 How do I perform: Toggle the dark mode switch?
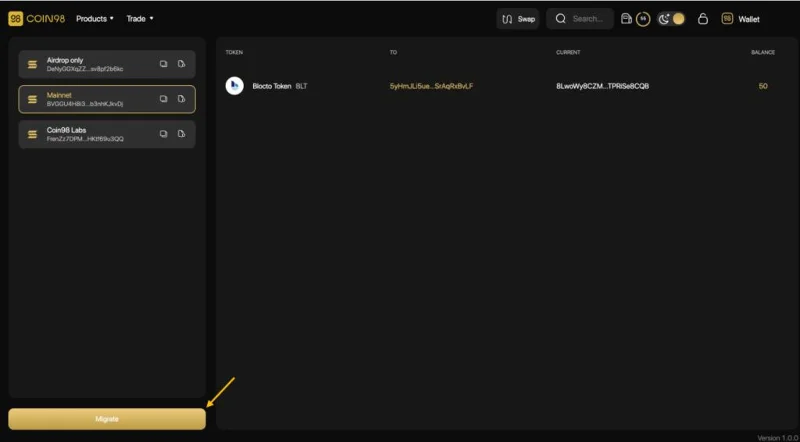coord(671,19)
